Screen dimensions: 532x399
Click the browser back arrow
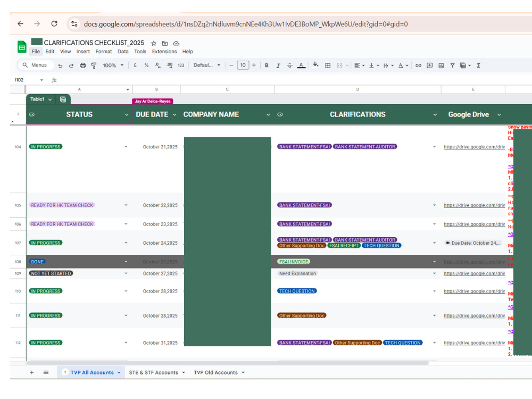click(20, 24)
